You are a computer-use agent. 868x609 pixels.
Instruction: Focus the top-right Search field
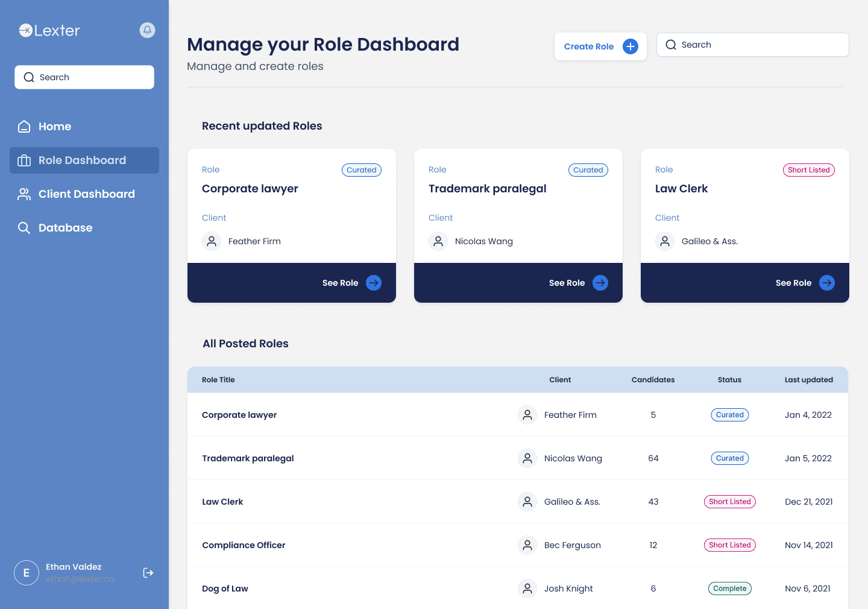753,45
